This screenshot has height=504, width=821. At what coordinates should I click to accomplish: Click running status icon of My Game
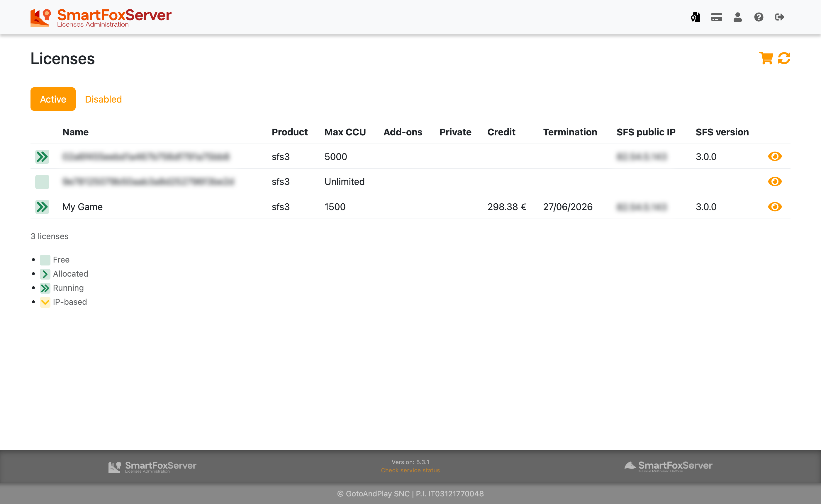coord(42,207)
